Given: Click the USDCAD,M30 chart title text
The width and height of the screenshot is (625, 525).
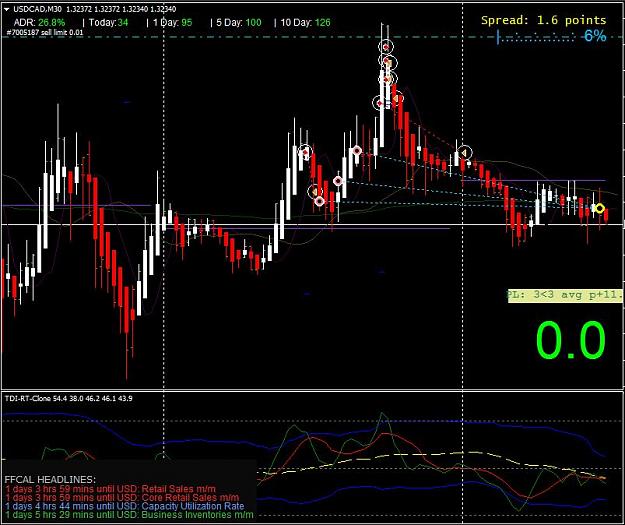Looking at the screenshot, I should pyautogui.click(x=37, y=9).
